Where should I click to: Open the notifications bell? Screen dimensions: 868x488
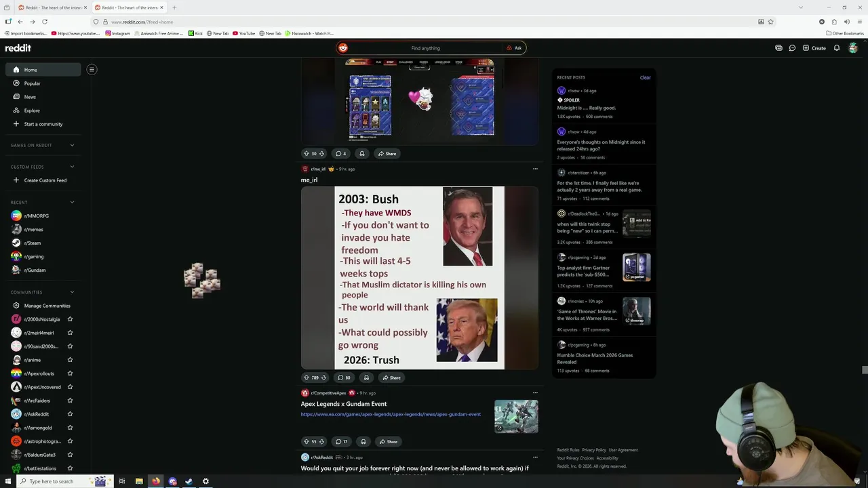tap(837, 48)
